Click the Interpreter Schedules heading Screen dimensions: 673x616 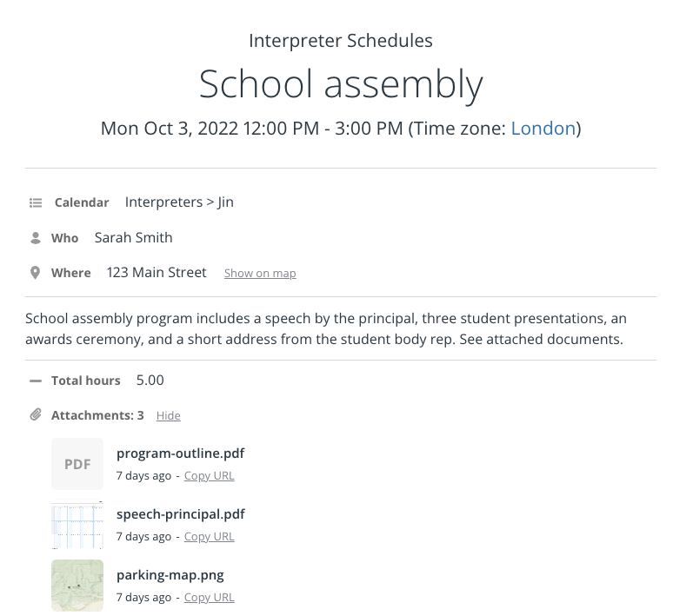341,41
